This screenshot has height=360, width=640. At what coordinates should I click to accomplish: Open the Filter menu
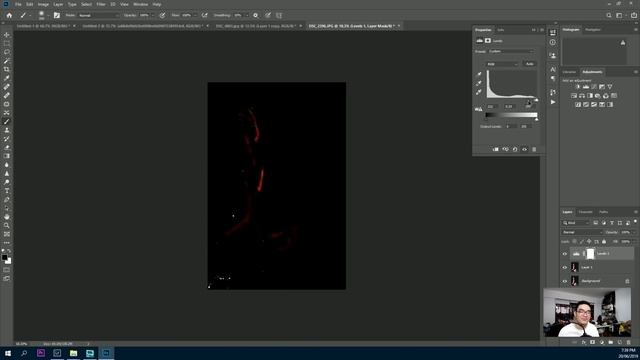click(x=101, y=4)
